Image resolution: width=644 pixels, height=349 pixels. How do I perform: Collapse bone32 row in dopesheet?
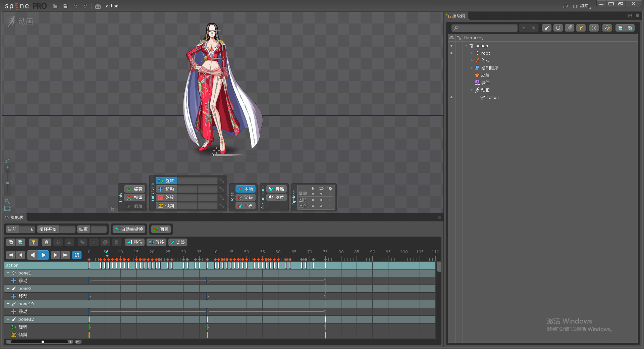pyautogui.click(x=8, y=319)
